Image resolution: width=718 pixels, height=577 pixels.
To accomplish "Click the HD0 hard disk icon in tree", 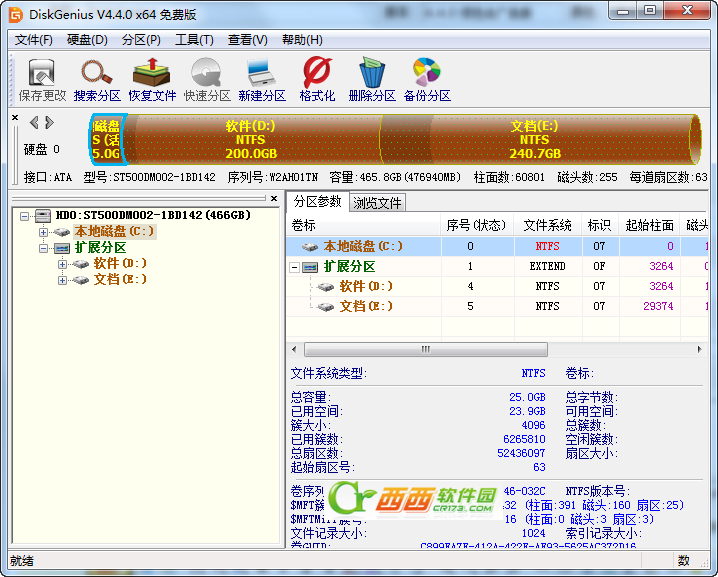I will 43,215.
